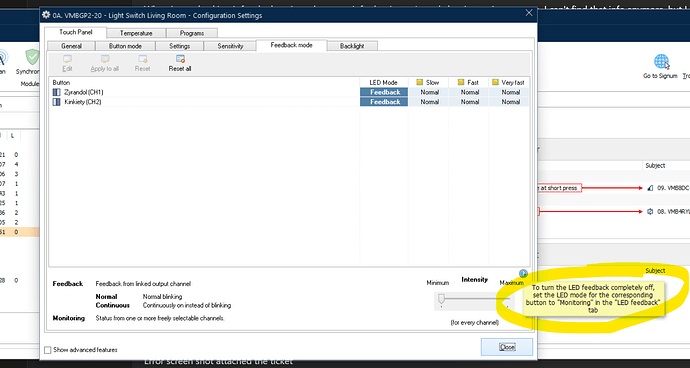This screenshot has width=690, height=368.
Task: Select the Zyrandol (CH1) button row icon
Action: pos(56,92)
